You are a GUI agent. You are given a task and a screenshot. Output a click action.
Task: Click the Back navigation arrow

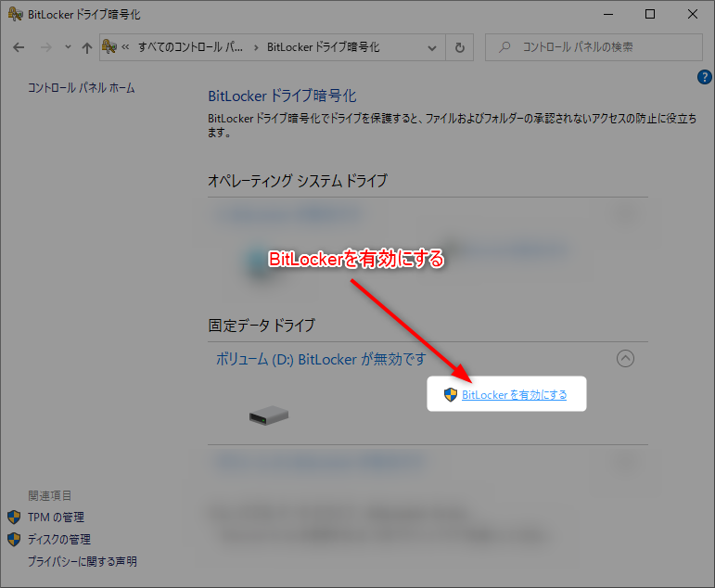click(x=19, y=47)
